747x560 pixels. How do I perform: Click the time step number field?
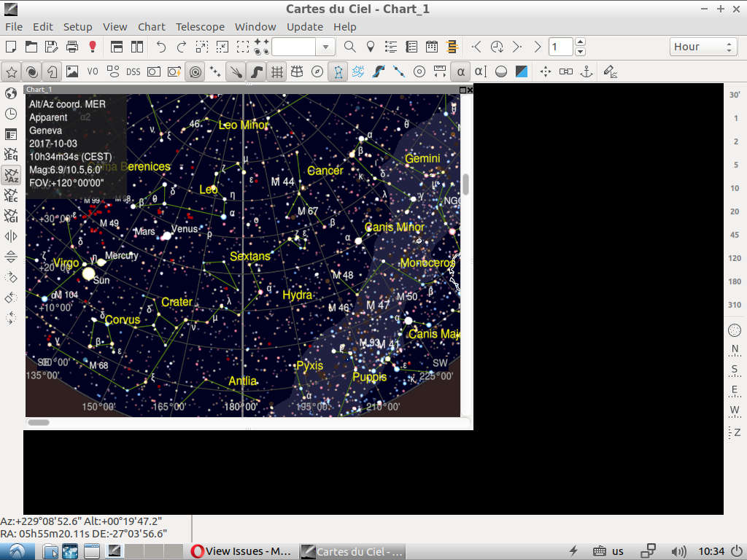(x=562, y=47)
